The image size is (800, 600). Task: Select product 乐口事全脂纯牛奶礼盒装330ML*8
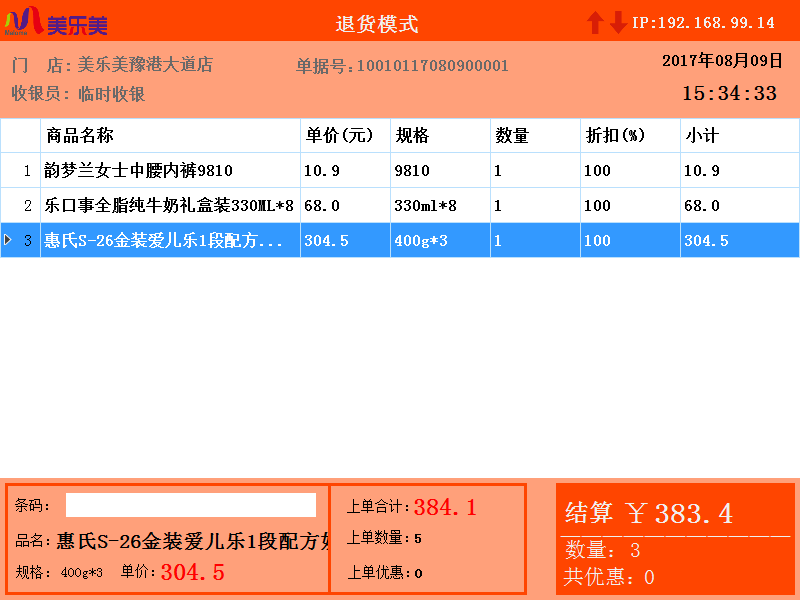169,205
